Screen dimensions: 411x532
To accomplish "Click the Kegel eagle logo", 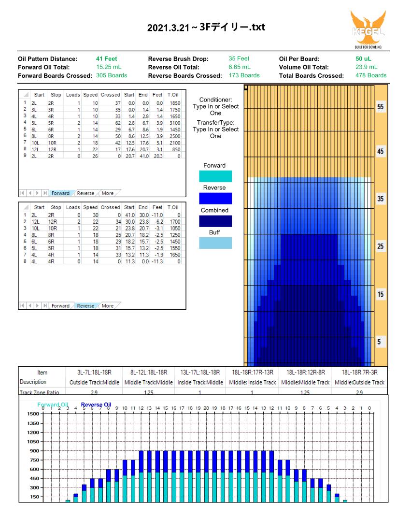I will 368,30.
